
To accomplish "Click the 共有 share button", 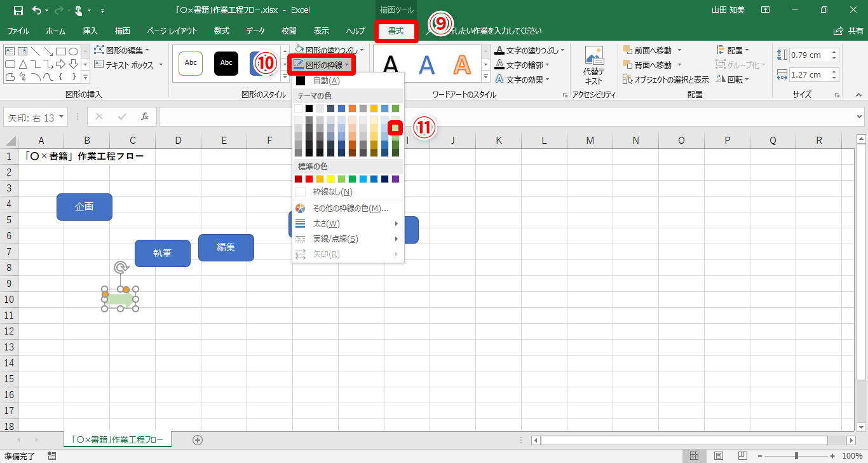I will [x=849, y=31].
